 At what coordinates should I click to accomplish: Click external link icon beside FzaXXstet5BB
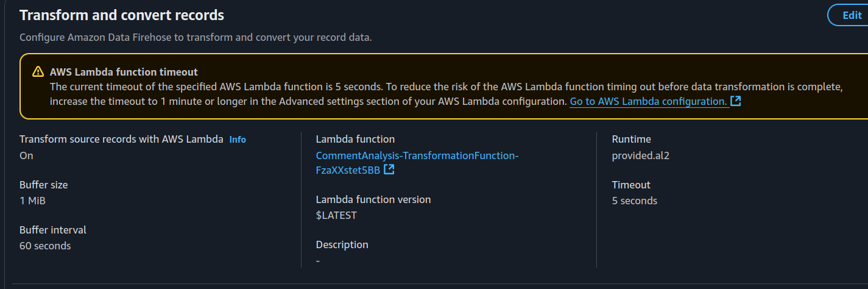click(389, 170)
